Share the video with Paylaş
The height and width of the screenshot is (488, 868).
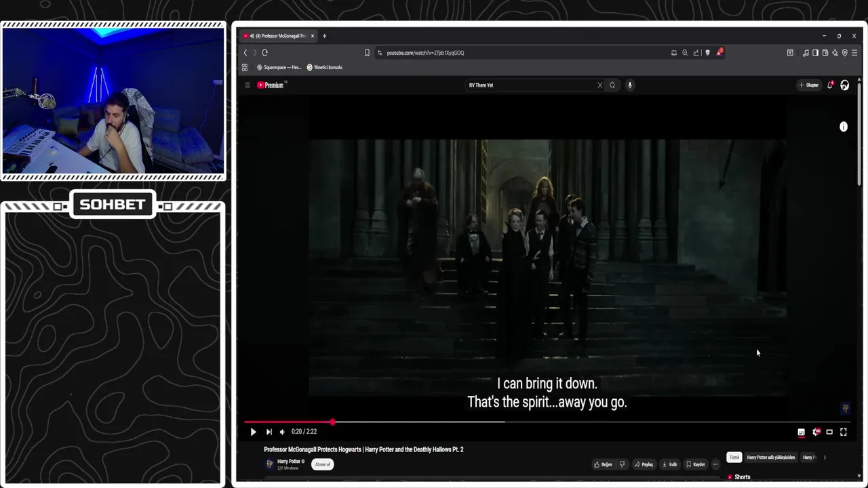[x=644, y=464]
